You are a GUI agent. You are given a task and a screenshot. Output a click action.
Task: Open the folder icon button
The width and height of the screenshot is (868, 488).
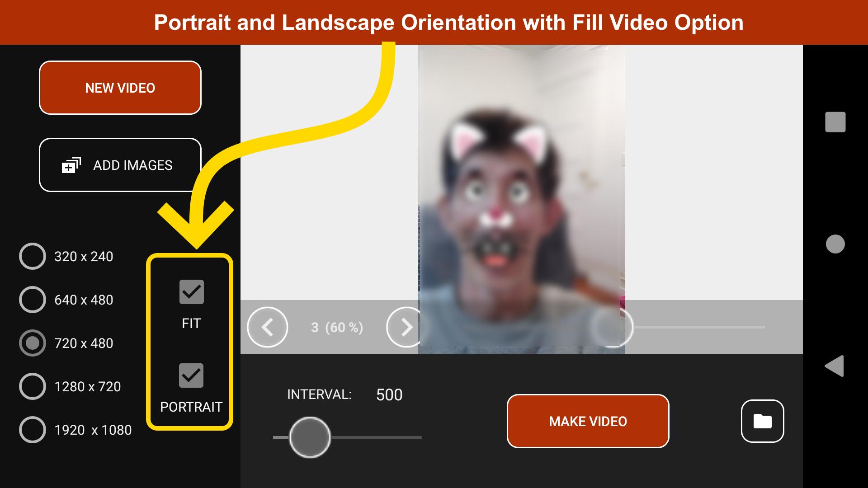[762, 421]
